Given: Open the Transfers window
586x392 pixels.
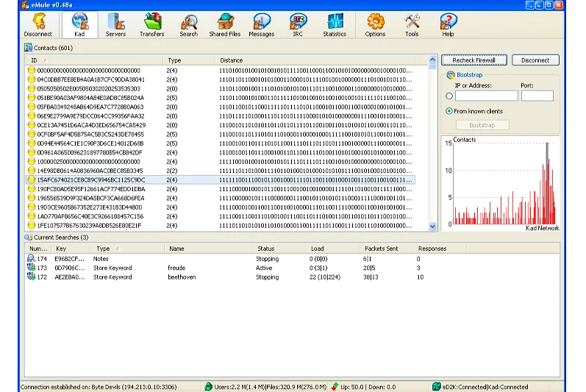Looking at the screenshot, I should (152, 24).
